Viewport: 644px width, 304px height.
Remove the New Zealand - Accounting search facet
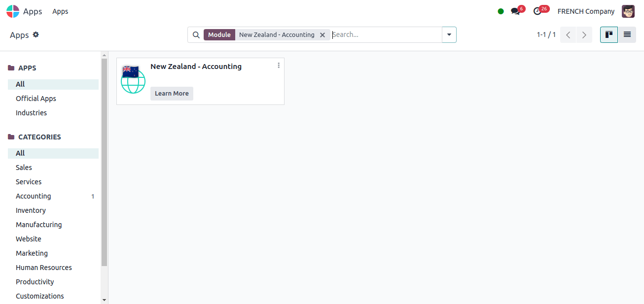coord(322,35)
